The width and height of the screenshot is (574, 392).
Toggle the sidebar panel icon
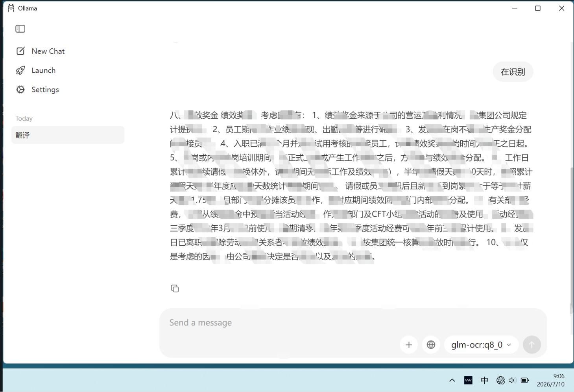click(x=20, y=29)
